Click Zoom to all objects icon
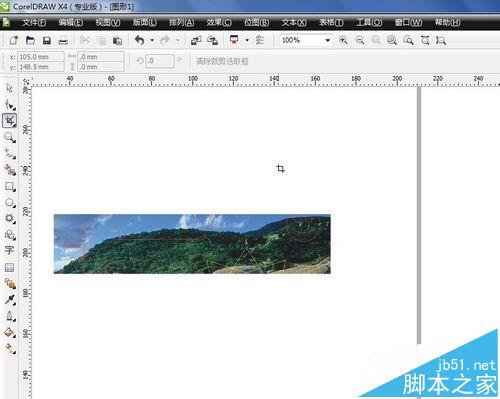The height and width of the screenshot is (399, 500). [x=392, y=40]
